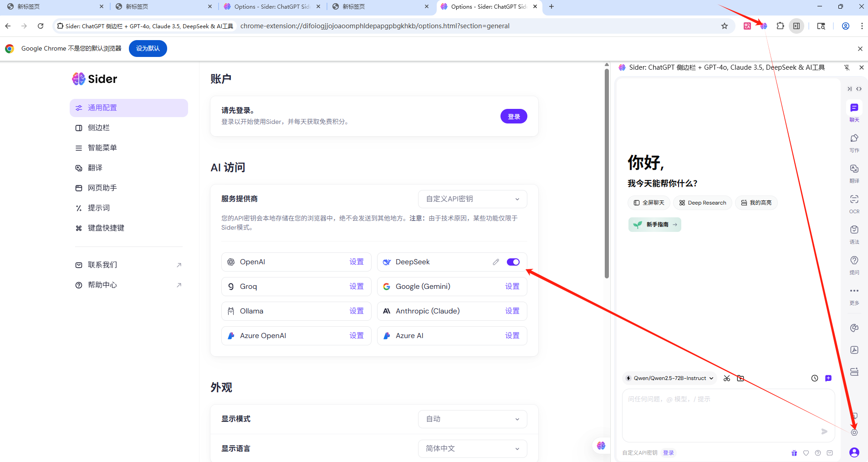Image resolution: width=868 pixels, height=462 pixels.
Task: Open the 写作 writing tool
Action: 854,143
